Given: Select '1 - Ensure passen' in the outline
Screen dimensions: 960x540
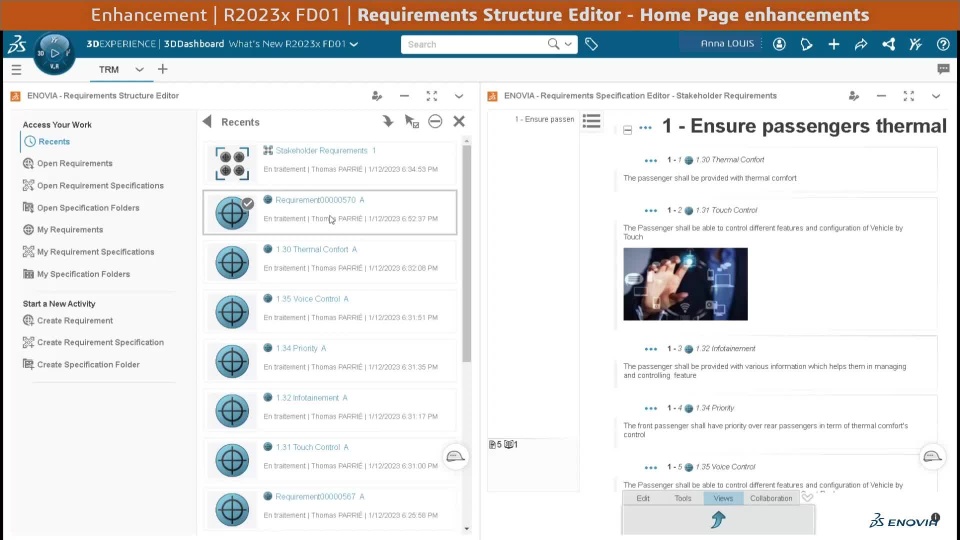Looking at the screenshot, I should (544, 119).
